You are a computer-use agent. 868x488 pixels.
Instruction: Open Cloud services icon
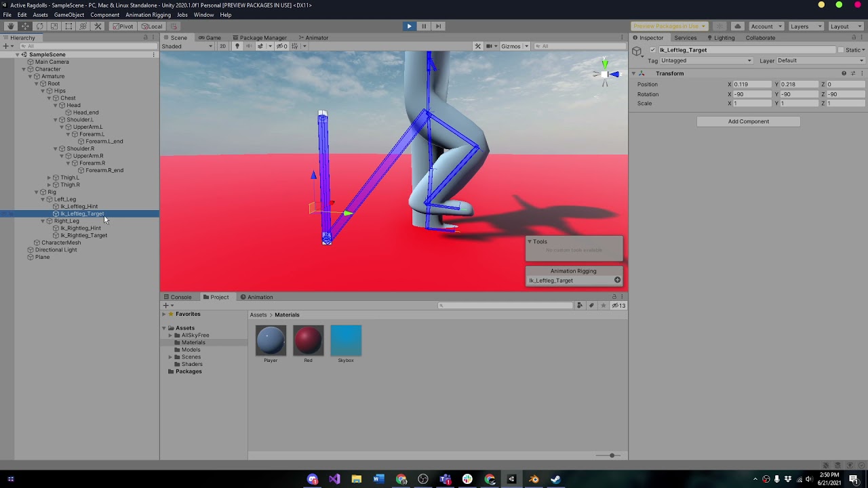[x=738, y=26]
